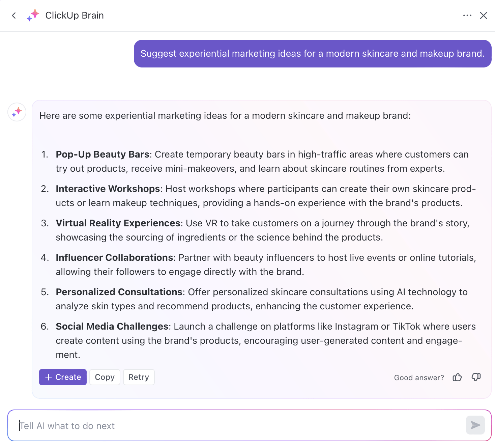Click the 'Virtual Reality Experiences' heading
The image size is (495, 448).
coord(118,223)
